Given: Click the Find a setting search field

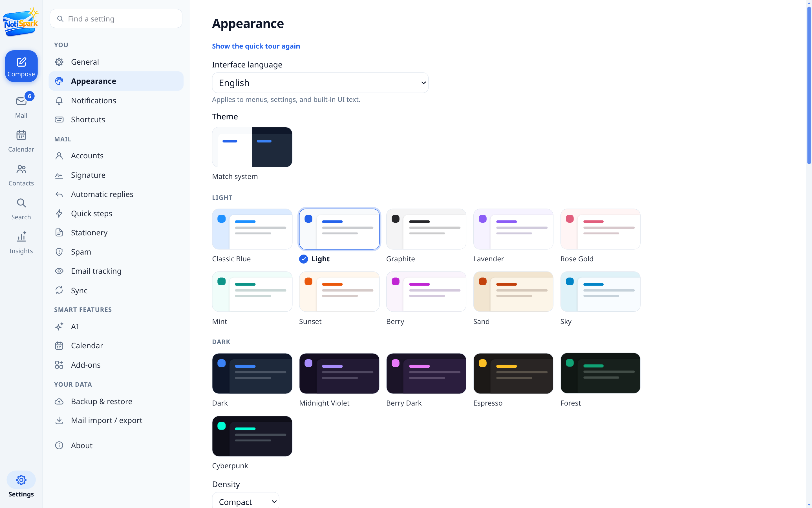Looking at the screenshot, I should click(x=116, y=19).
